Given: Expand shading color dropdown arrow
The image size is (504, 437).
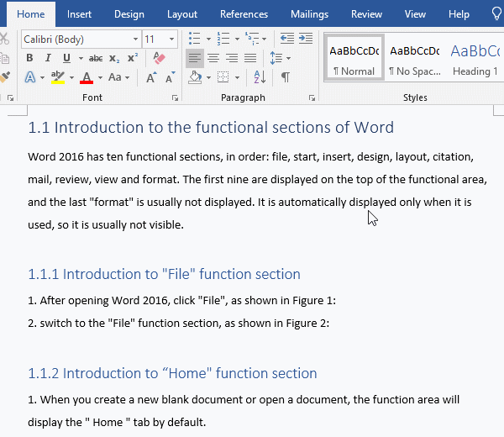Looking at the screenshot, I should click(x=208, y=78).
